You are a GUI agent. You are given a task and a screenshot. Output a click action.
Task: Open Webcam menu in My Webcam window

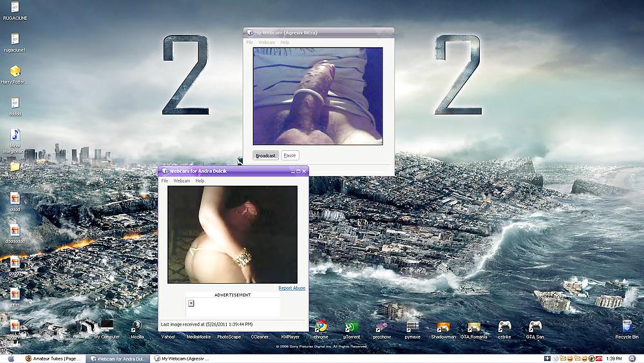tap(267, 43)
